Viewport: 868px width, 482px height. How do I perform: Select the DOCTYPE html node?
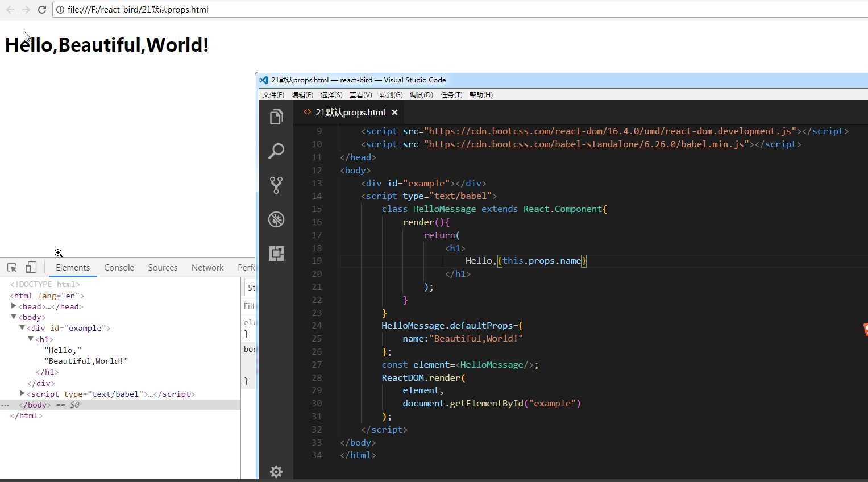coord(45,284)
